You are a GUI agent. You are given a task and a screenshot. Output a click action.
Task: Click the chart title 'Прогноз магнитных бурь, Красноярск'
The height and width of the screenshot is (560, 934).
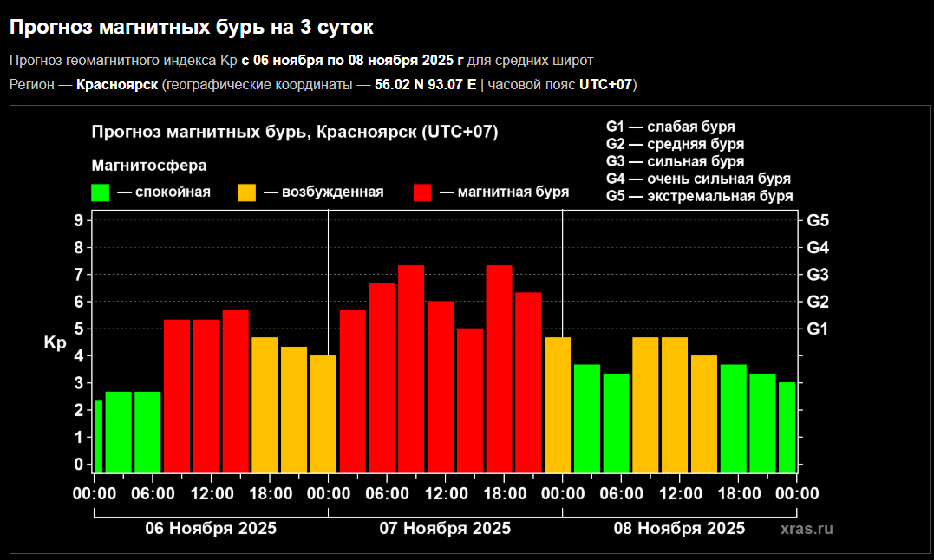[x=295, y=132]
